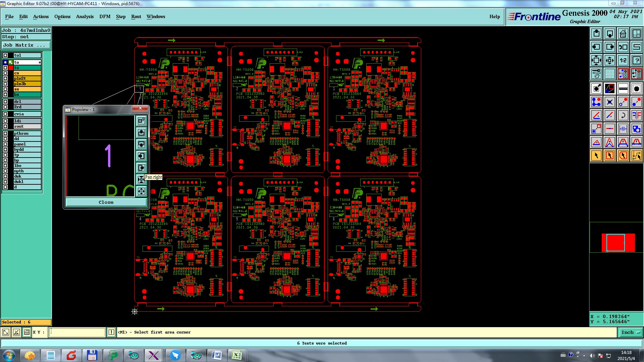Click the question mark query icon
Screen dimensions: 644x362
tap(636, 60)
